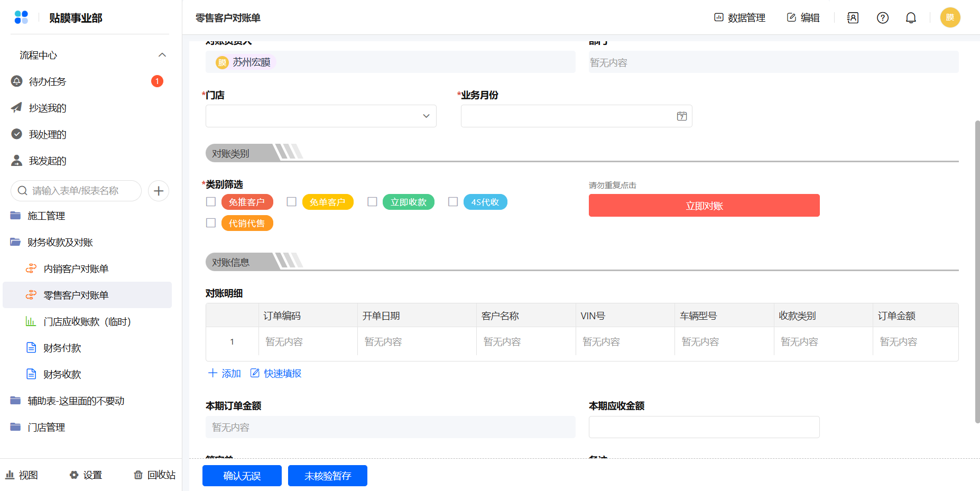The width and height of the screenshot is (980, 491).
Task: Click the search magnifier icon in sidebar
Action: 23,191
